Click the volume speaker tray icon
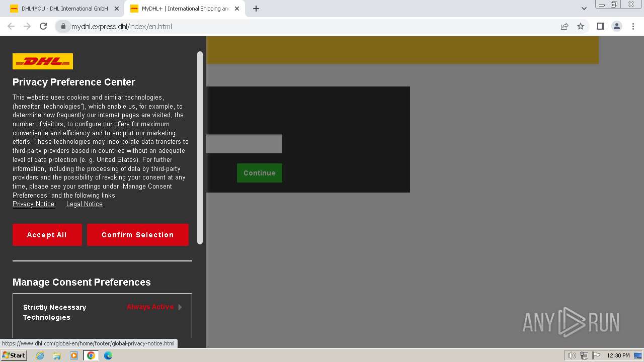The image size is (644, 362). [572, 355]
